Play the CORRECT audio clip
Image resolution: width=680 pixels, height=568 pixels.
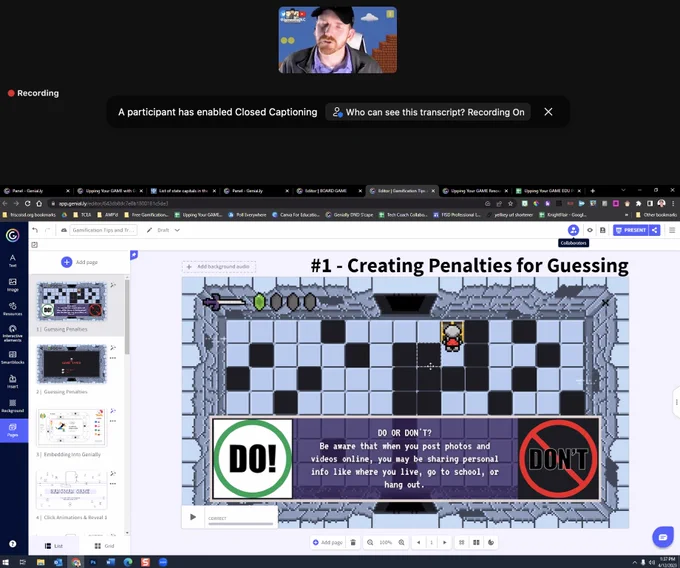tap(193, 517)
